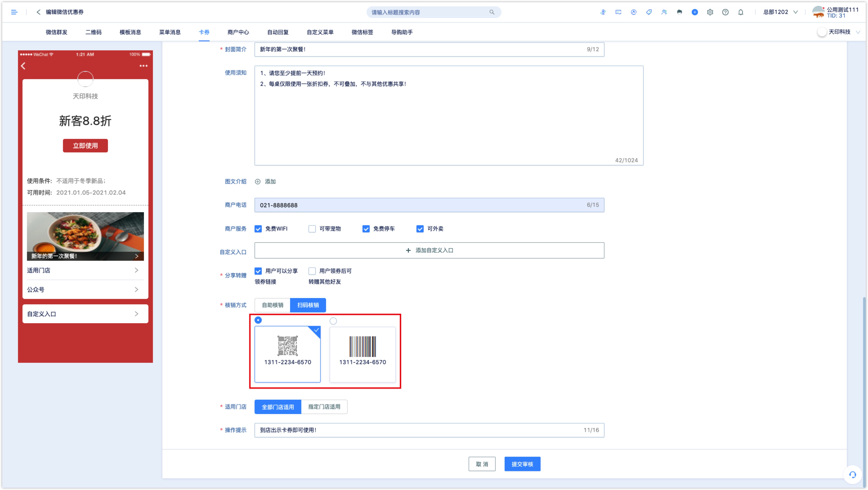Click the 公用测试111 user avatar

pyautogui.click(x=818, y=12)
